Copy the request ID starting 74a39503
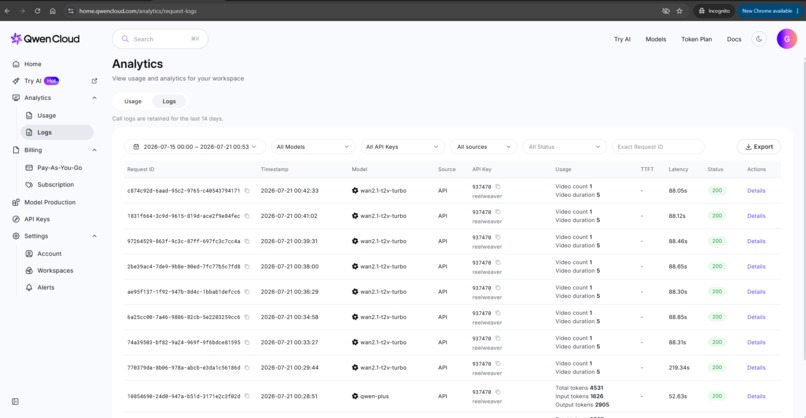The height and width of the screenshot is (418, 806). click(x=247, y=342)
